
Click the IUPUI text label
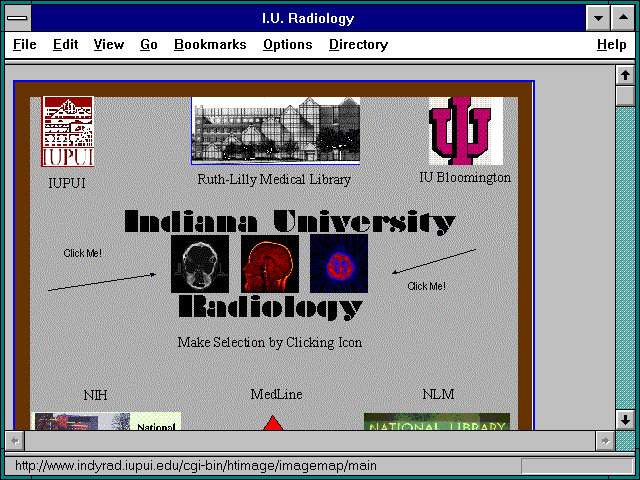[67, 183]
